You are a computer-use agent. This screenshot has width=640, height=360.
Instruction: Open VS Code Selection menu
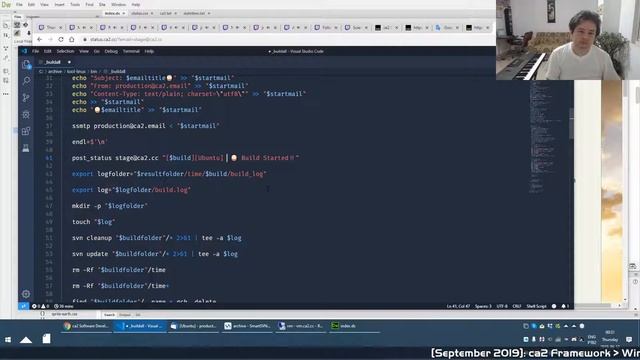[x=65, y=51]
